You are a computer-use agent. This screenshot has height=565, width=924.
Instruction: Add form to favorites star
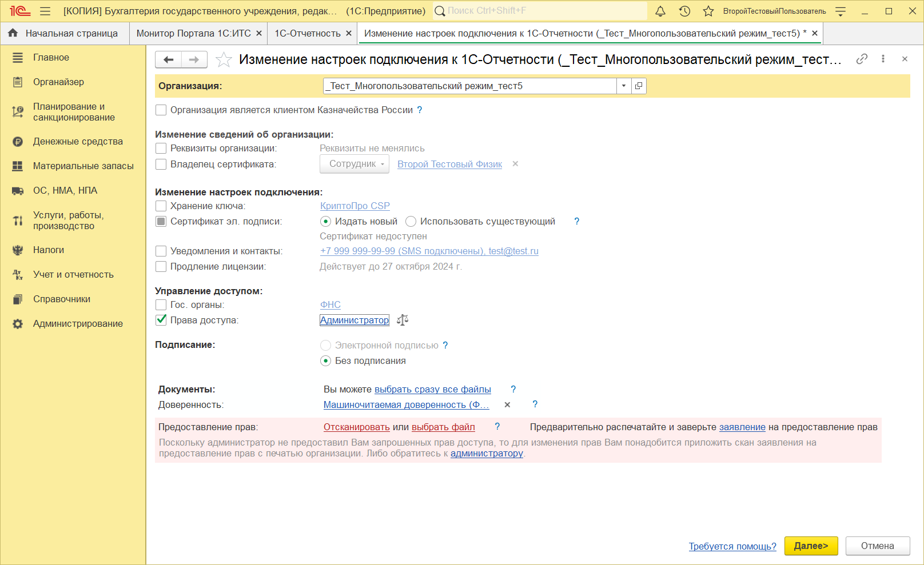224,59
